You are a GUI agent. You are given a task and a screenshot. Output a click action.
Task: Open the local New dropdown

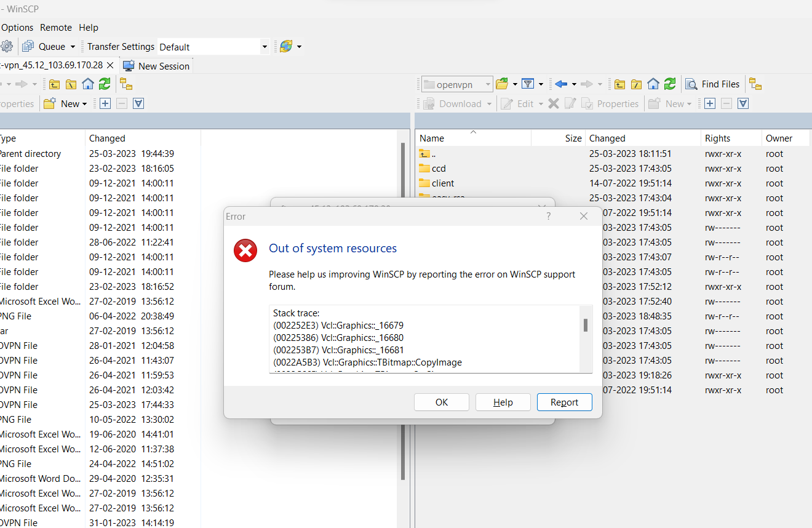[84, 104]
